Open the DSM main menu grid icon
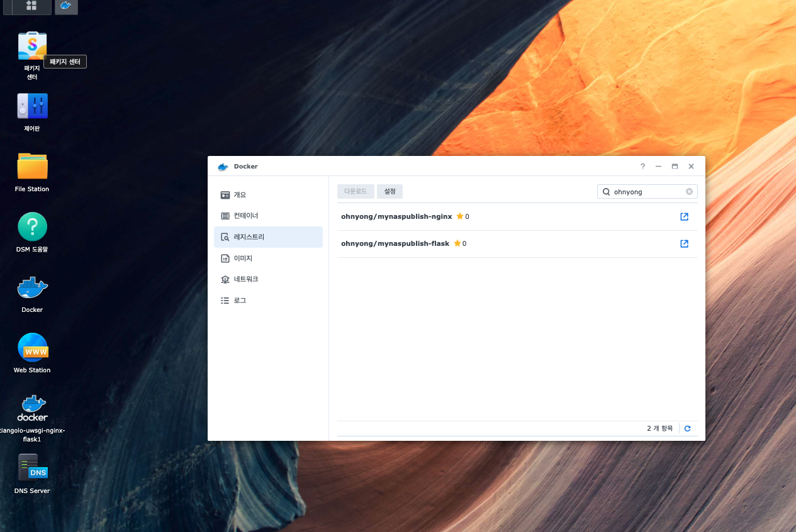The image size is (796, 532). [x=31, y=6]
